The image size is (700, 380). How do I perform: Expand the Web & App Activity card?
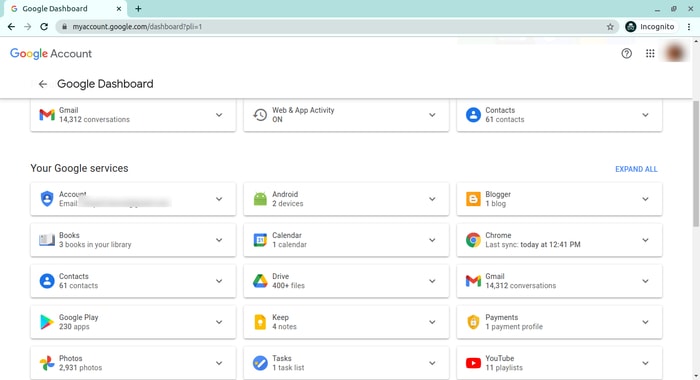pos(432,115)
